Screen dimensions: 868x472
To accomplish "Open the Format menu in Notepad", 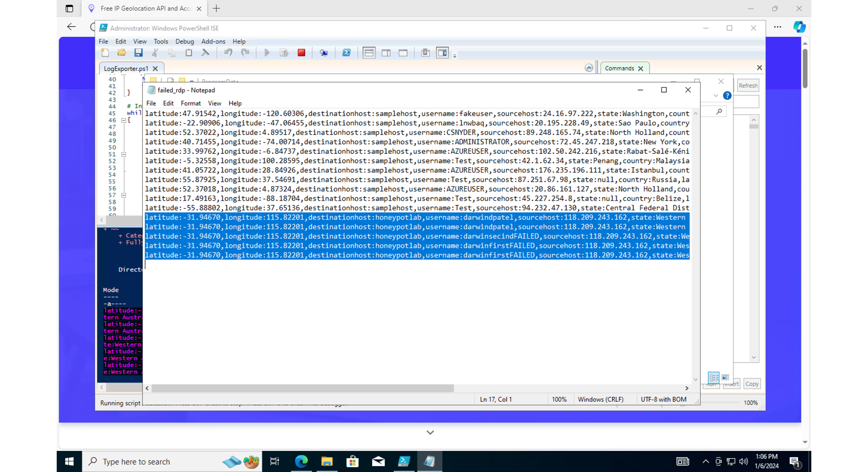I will (190, 103).
